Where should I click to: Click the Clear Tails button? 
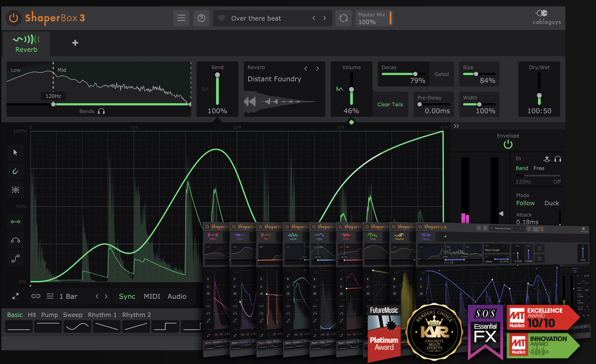pos(390,104)
